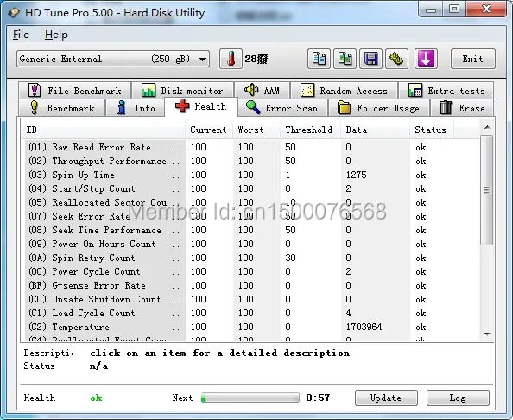This screenshot has width=513, height=420.
Task: Switch to the Extra tests tab
Action: (x=446, y=91)
